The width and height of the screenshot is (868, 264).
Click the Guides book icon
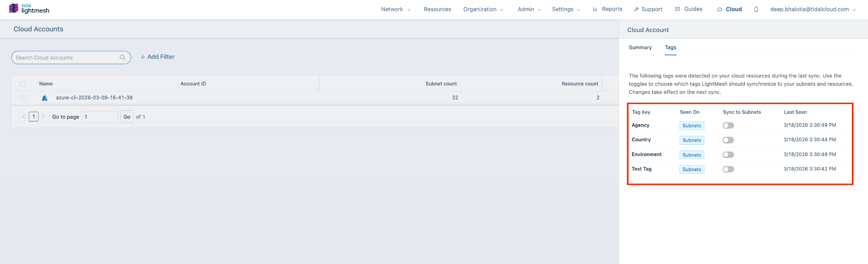click(x=677, y=9)
